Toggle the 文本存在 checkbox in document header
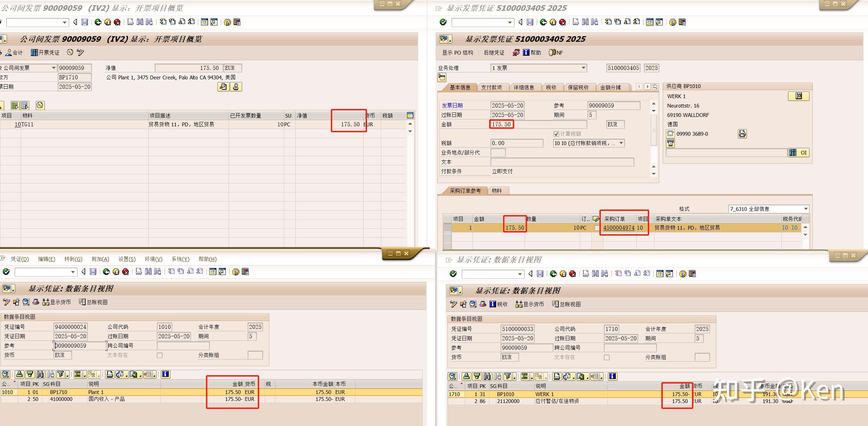This screenshot has width=868, height=426. (160, 355)
